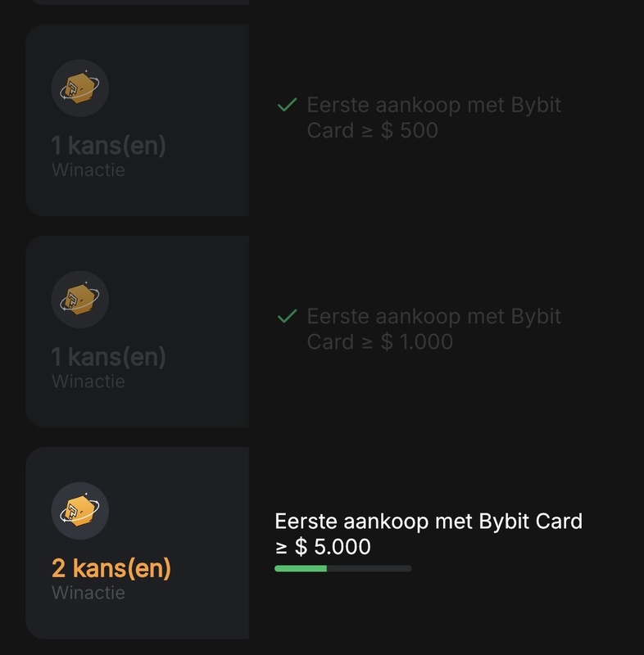Click "Winactie" in the $500 reward tile
The height and width of the screenshot is (655, 644).
(x=88, y=170)
